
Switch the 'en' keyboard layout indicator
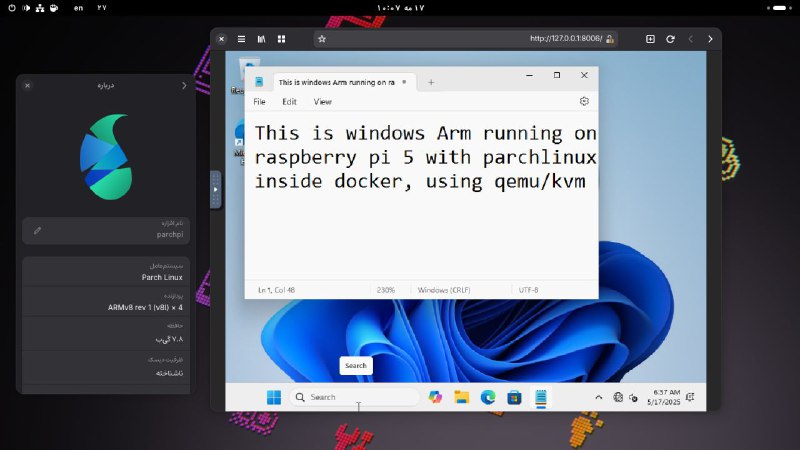[x=78, y=8]
